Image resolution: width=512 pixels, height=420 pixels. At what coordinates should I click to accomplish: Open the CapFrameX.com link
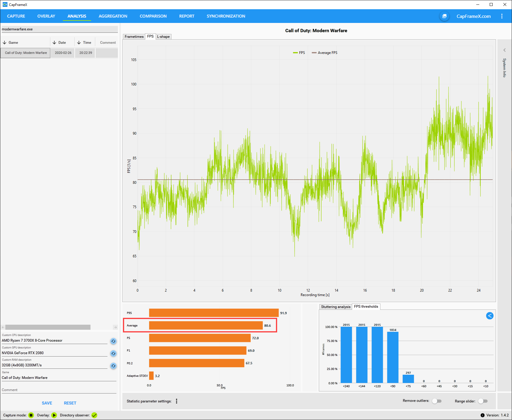click(474, 16)
